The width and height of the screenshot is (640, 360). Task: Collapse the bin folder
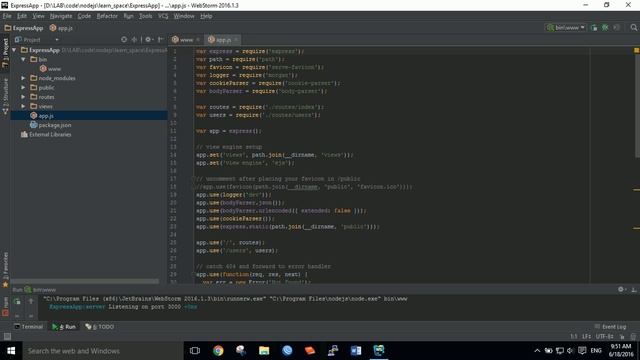click(x=23, y=60)
